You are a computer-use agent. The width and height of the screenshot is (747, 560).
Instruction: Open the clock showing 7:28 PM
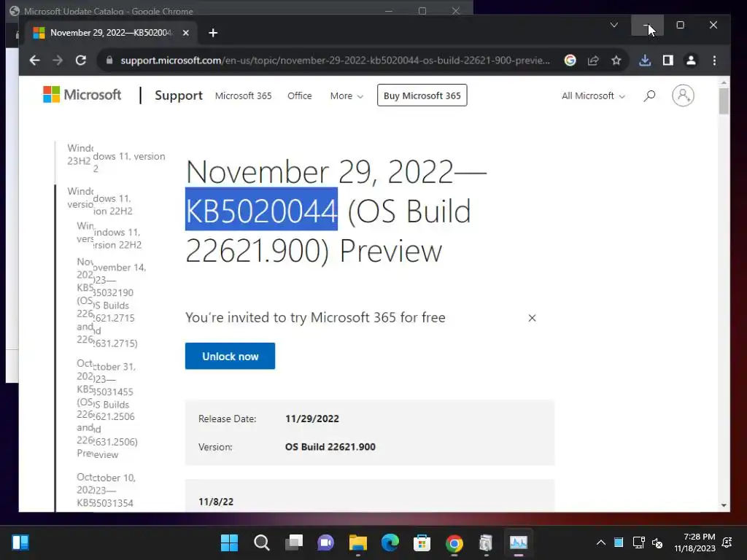[694, 542]
